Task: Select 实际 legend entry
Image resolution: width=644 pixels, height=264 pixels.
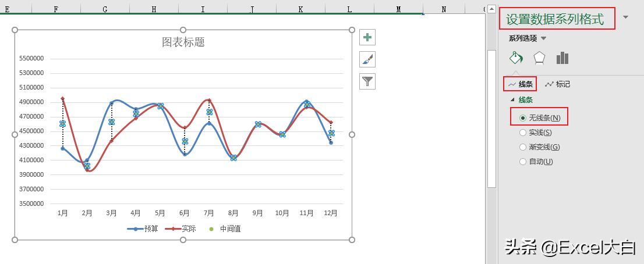Action: [181, 229]
